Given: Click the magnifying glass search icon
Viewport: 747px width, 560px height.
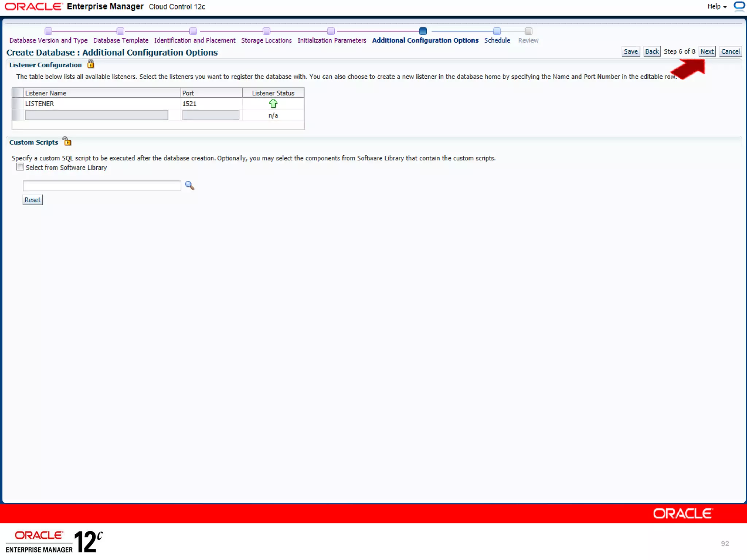Looking at the screenshot, I should [190, 186].
